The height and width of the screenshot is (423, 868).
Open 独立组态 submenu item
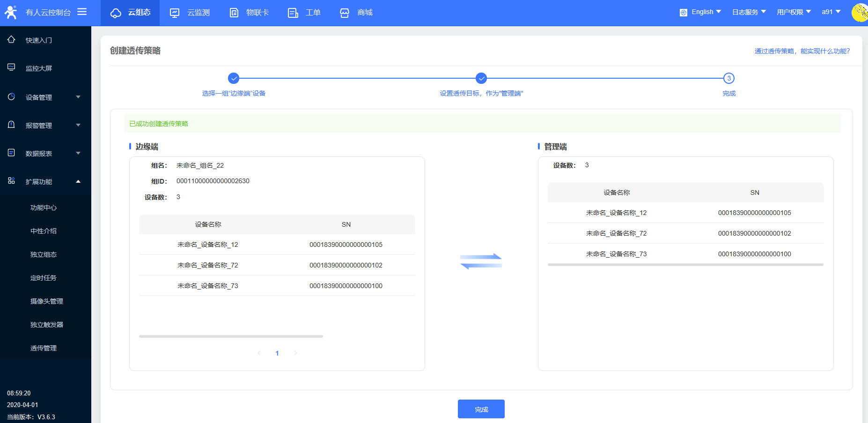click(x=44, y=254)
